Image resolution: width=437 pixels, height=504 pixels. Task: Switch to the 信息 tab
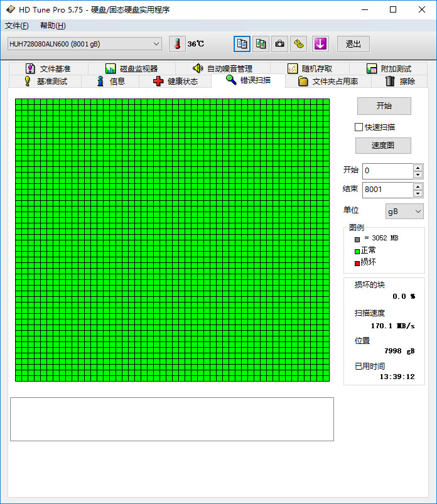coord(111,82)
